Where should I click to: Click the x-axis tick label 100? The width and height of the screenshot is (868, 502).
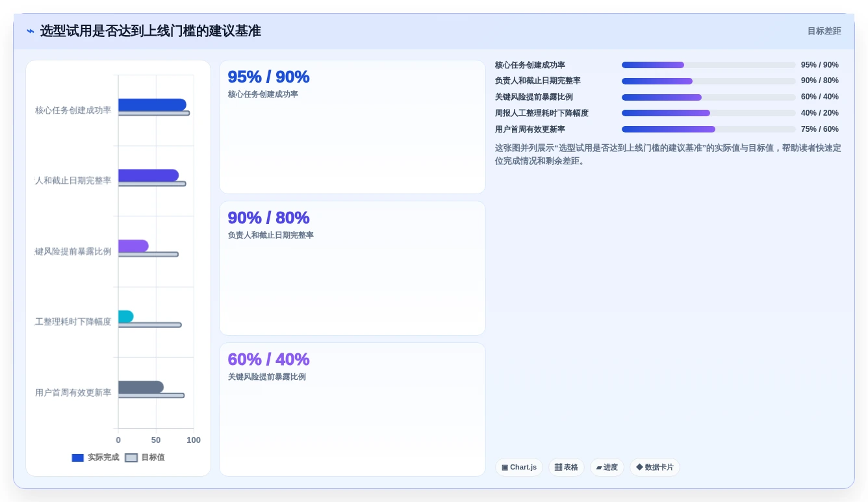194,440
